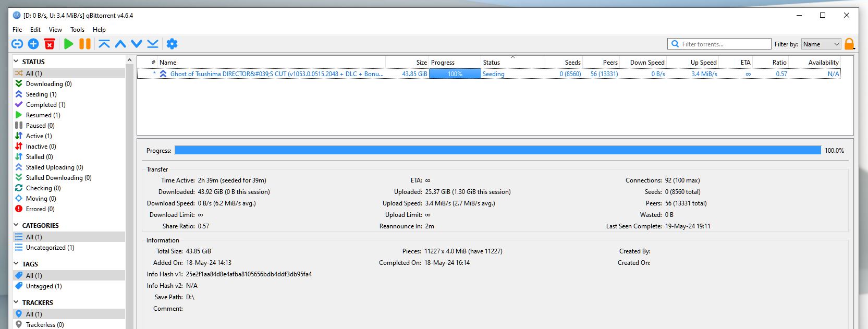868x329 pixels.
Task: Click the red Remove torrent icon
Action: (x=50, y=44)
